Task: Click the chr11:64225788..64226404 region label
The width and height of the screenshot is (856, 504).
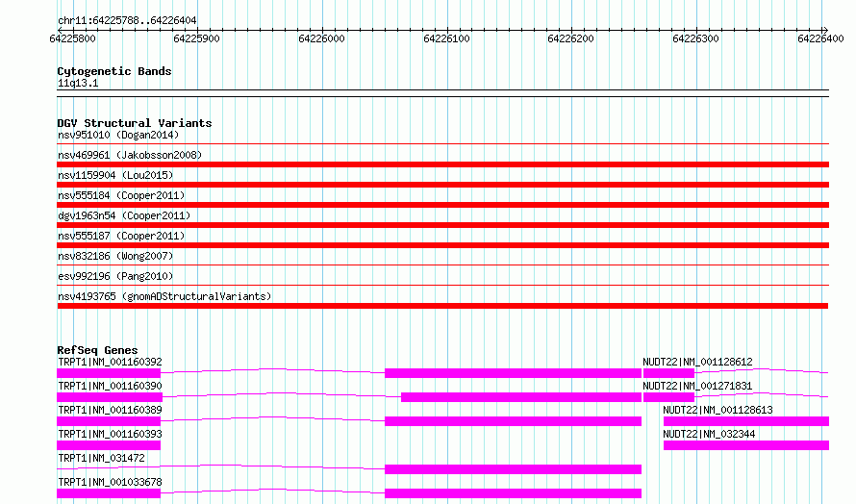Action: 127,20
